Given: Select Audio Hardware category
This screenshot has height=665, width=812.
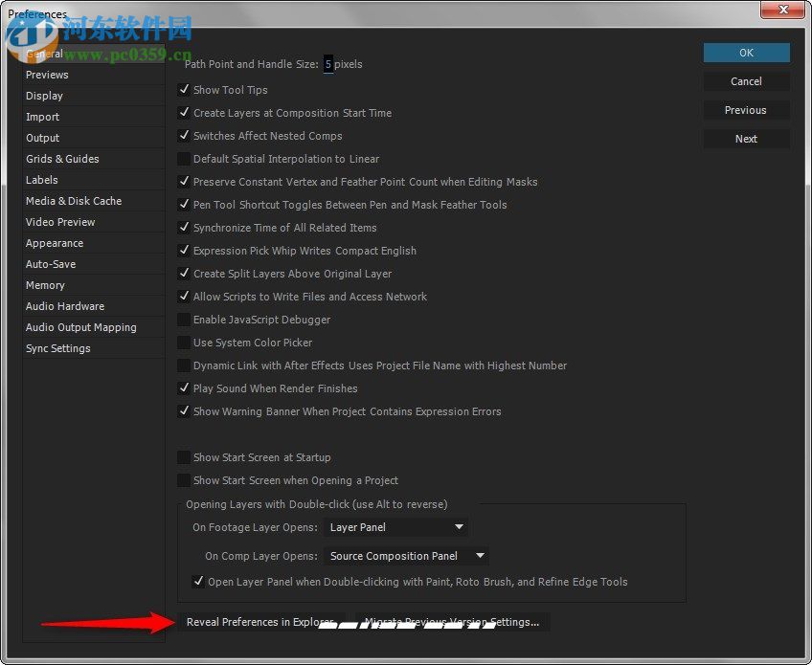Looking at the screenshot, I should pyautogui.click(x=93, y=306).
